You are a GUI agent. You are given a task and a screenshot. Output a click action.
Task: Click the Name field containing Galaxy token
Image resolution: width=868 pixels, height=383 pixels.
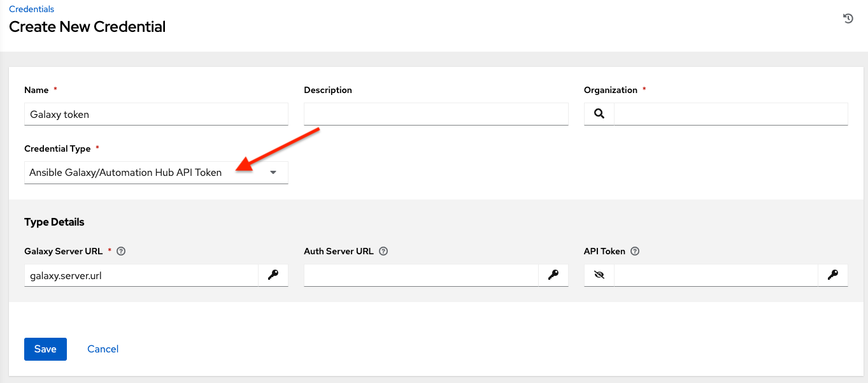tap(156, 113)
